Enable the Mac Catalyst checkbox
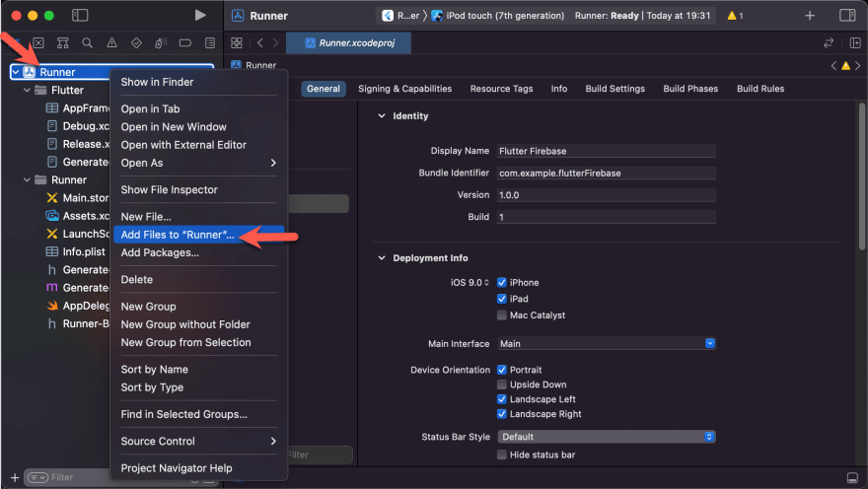The width and height of the screenshot is (868, 489). [x=501, y=314]
